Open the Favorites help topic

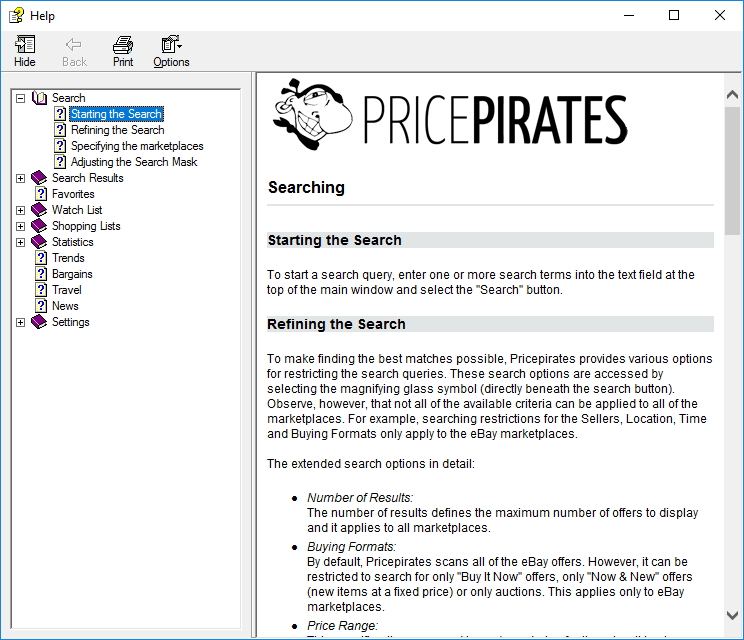[x=73, y=194]
